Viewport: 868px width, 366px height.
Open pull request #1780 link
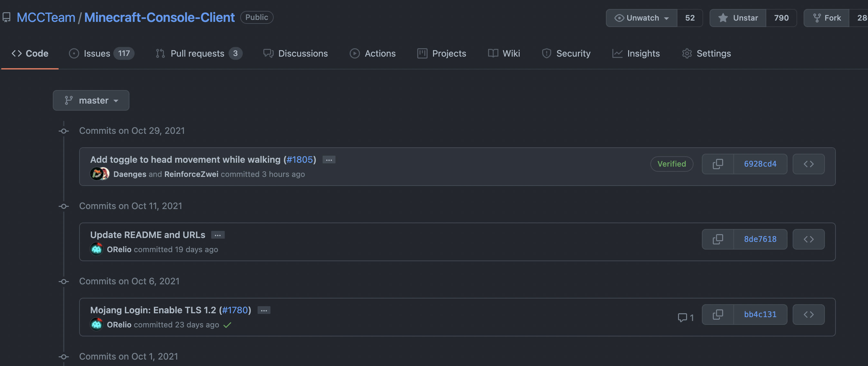coord(235,310)
